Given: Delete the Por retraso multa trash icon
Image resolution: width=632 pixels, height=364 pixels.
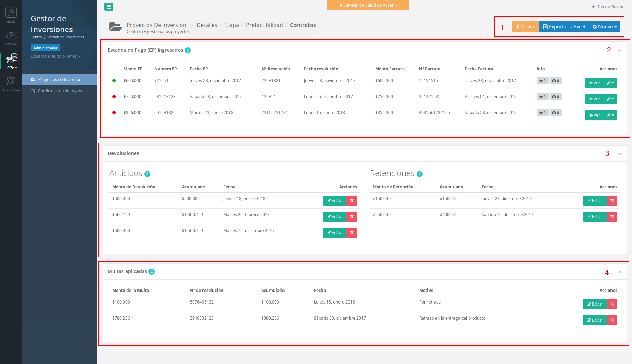Looking at the screenshot, I should point(612,304).
